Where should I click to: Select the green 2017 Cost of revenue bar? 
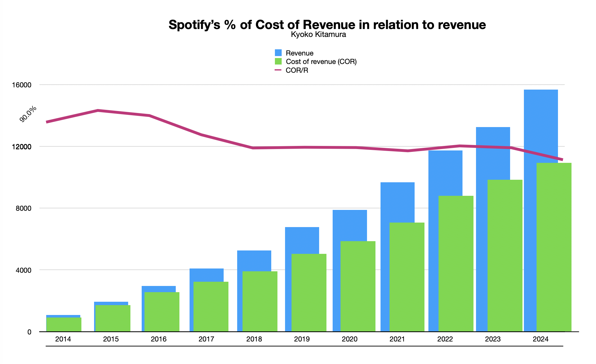[211, 307]
